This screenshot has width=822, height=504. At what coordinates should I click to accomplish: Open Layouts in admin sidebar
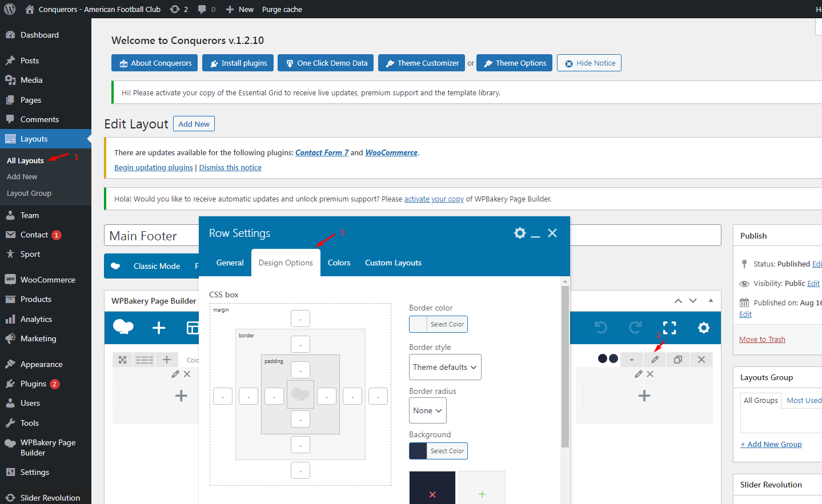click(46, 139)
